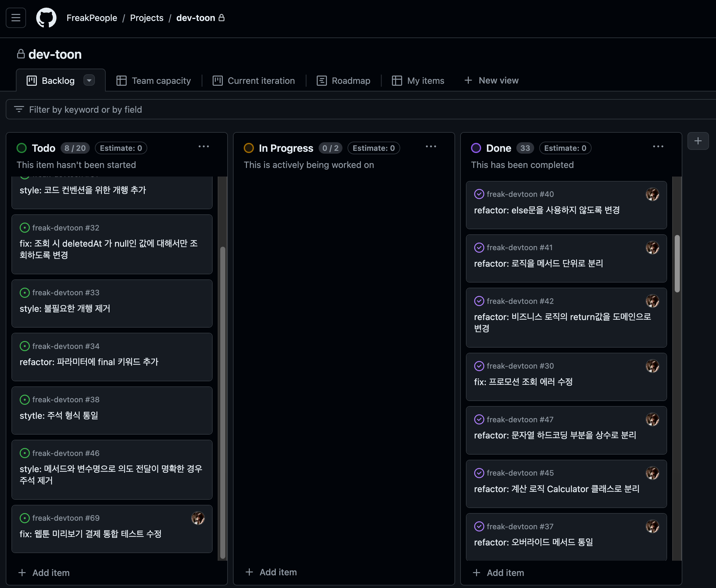Click the GitHub logo icon
The width and height of the screenshot is (716, 588).
click(x=46, y=17)
